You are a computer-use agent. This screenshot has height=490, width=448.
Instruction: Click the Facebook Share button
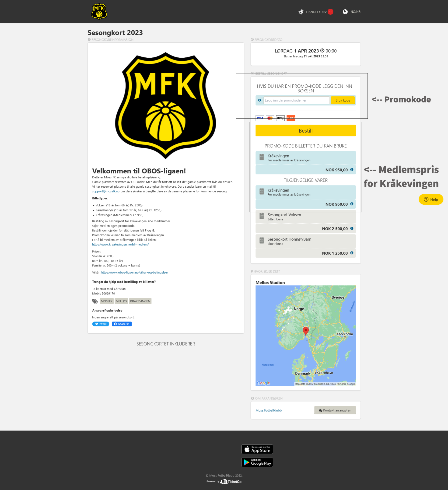coord(122,324)
